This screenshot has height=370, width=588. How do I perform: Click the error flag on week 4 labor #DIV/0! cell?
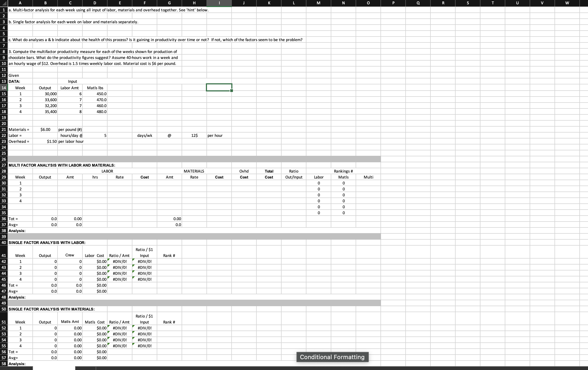coord(109,277)
